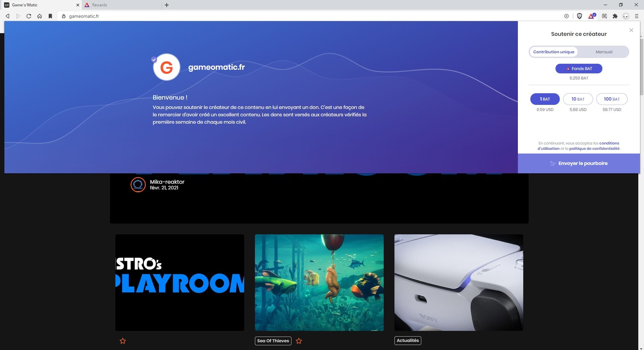The height and width of the screenshot is (350, 644).
Task: Click the browser forward arrow
Action: (x=18, y=16)
